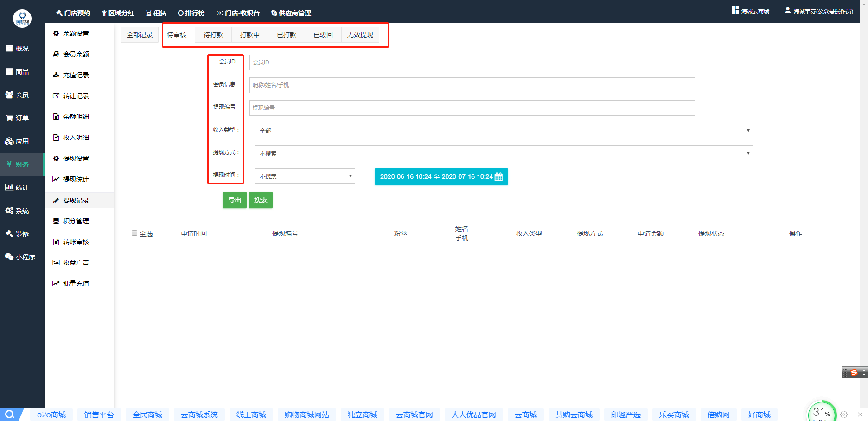Open 印趣严选 bottom link

tap(626, 415)
